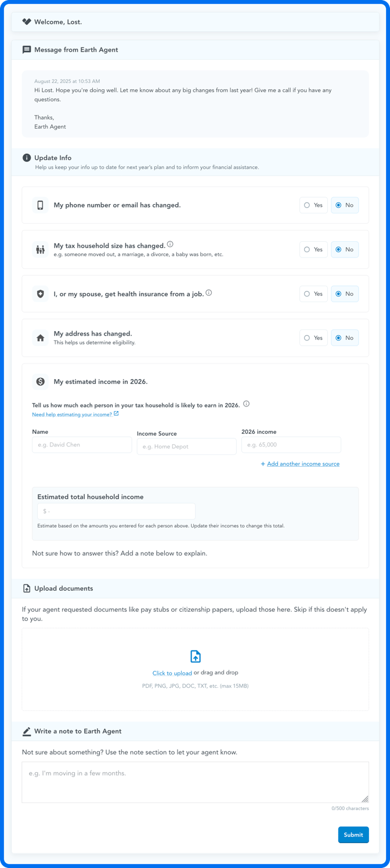Click the Income Source text field

click(186, 446)
